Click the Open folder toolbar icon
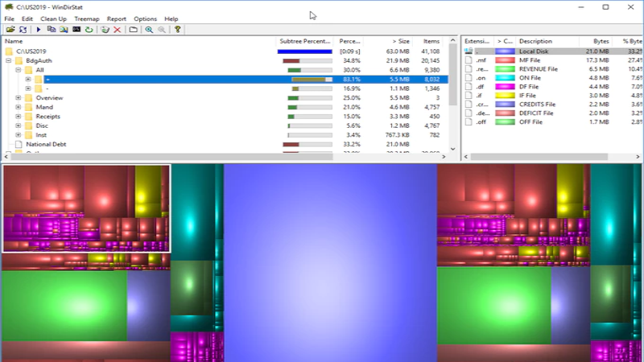644x362 pixels. pos(10,30)
